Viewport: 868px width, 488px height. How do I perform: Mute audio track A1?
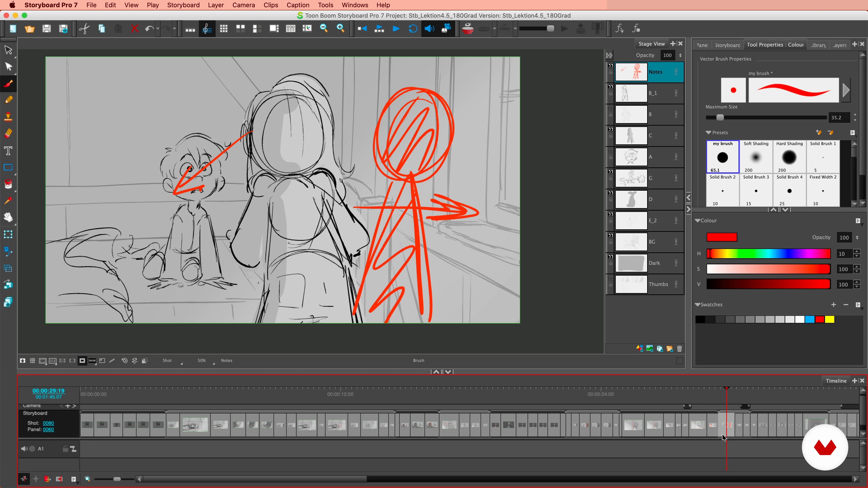tap(24, 449)
